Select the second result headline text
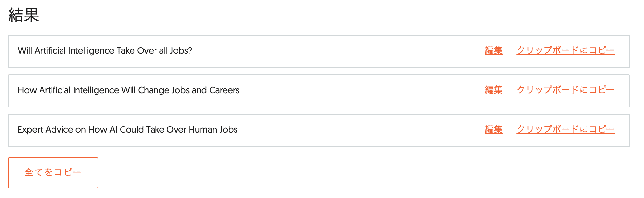This screenshot has width=644, height=198. pyautogui.click(x=129, y=90)
